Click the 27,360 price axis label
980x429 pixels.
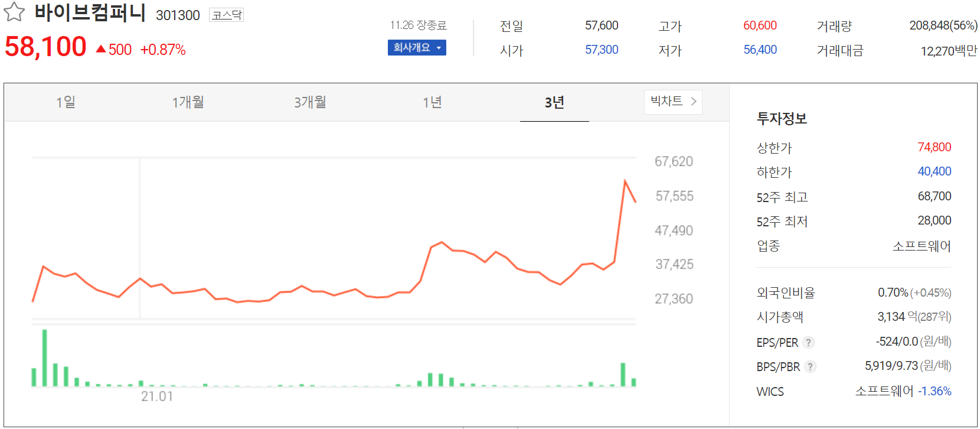[x=674, y=299]
